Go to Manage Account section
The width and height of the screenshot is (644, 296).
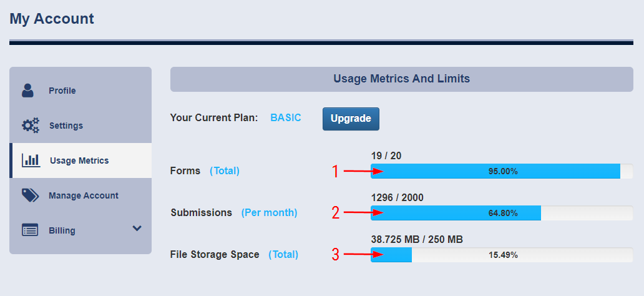tap(80, 195)
